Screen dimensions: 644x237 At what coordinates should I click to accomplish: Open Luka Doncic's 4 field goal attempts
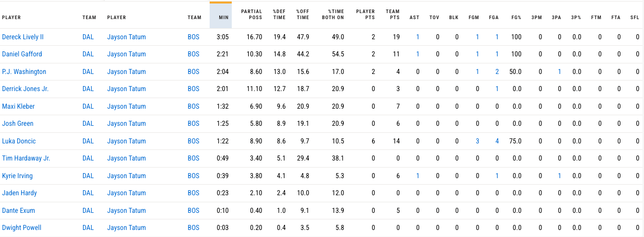pos(497,141)
